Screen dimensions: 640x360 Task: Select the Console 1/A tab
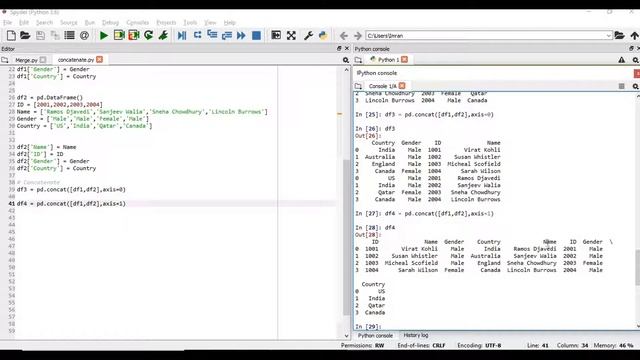[382, 86]
